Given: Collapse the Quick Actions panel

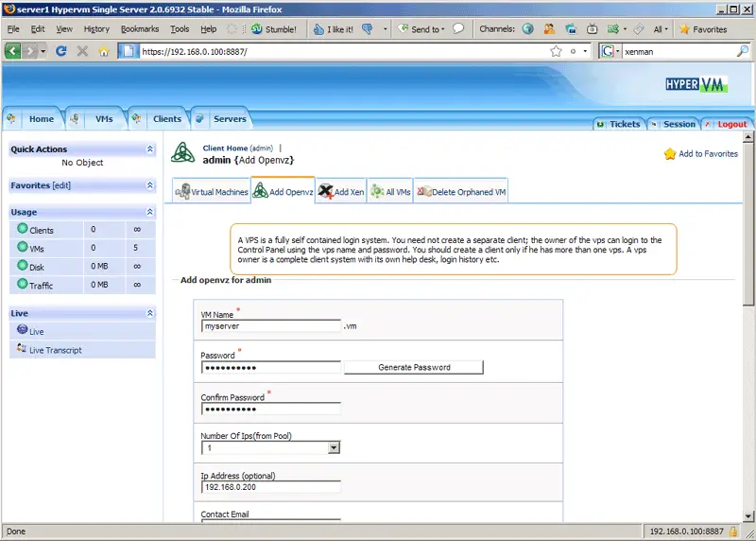Looking at the screenshot, I should 150,149.
